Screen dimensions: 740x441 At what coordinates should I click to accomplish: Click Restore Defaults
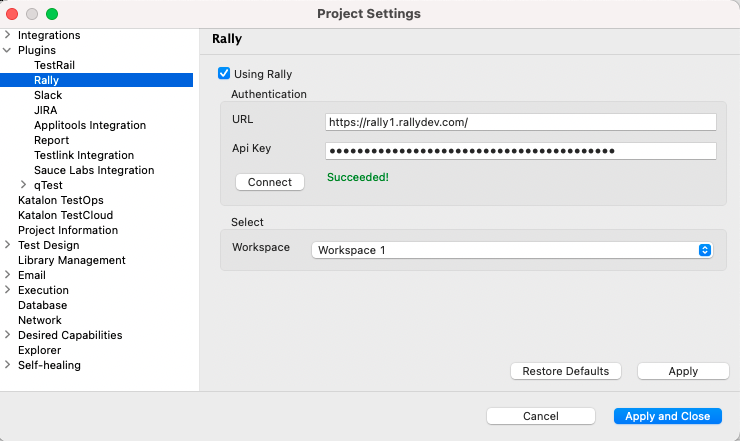coord(566,371)
